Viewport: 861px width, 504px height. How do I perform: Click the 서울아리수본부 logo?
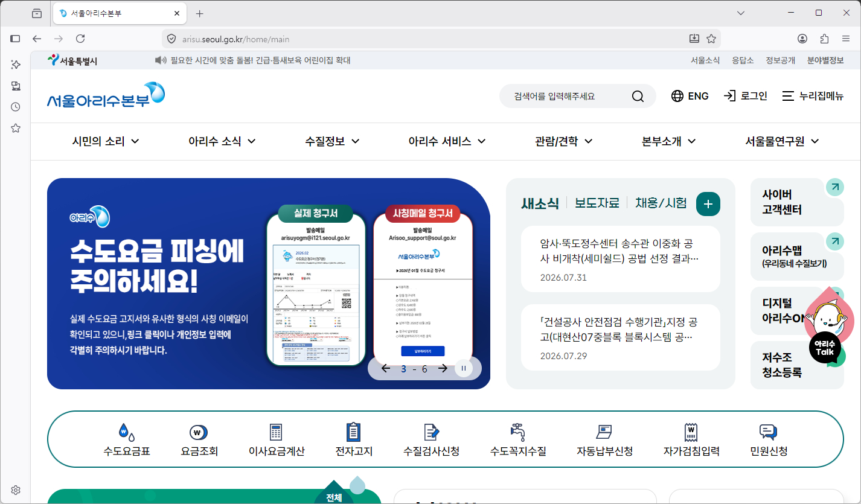[106, 96]
